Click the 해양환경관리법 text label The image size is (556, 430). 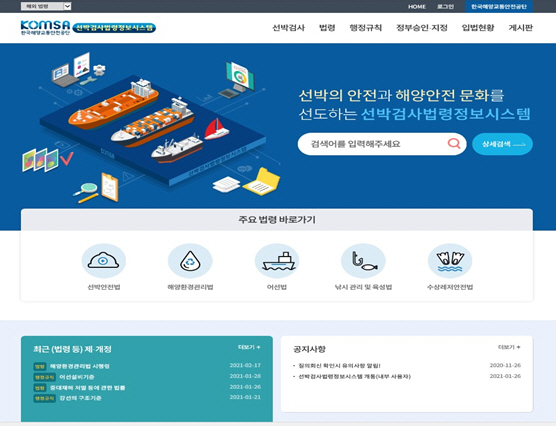pyautogui.click(x=190, y=287)
